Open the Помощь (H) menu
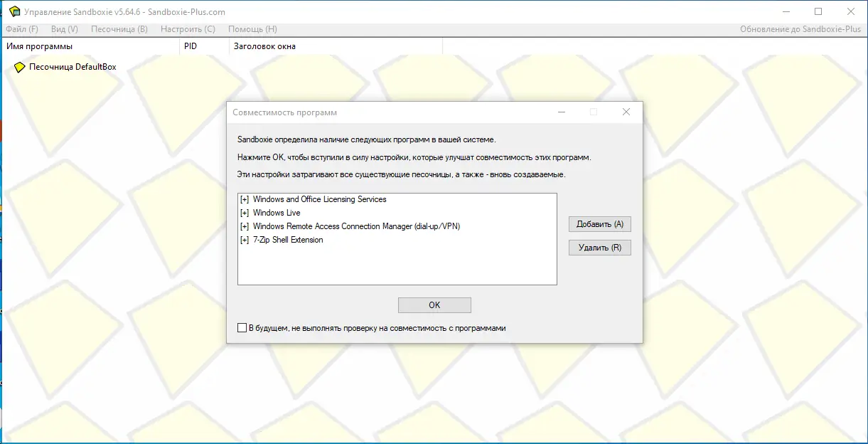This screenshot has width=868, height=444. point(252,29)
